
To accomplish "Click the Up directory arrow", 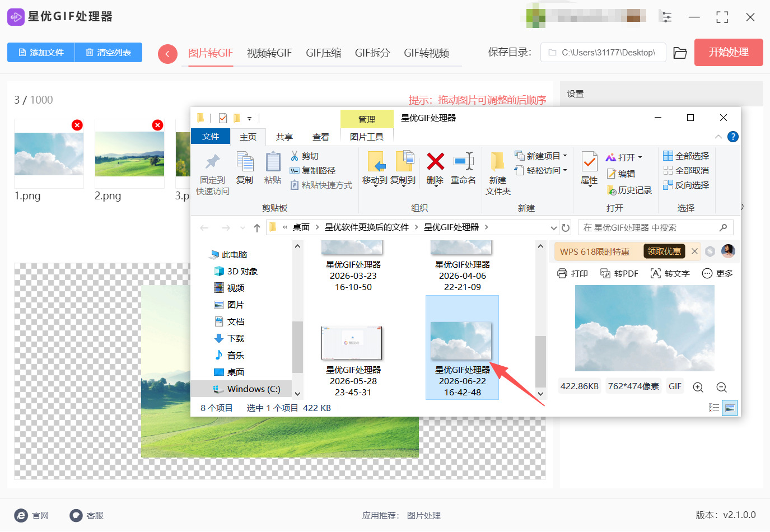I will (x=257, y=227).
